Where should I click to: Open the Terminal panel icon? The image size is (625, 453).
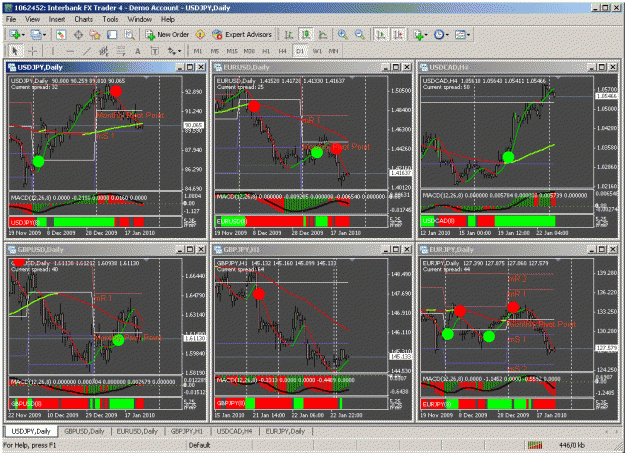coord(112,35)
